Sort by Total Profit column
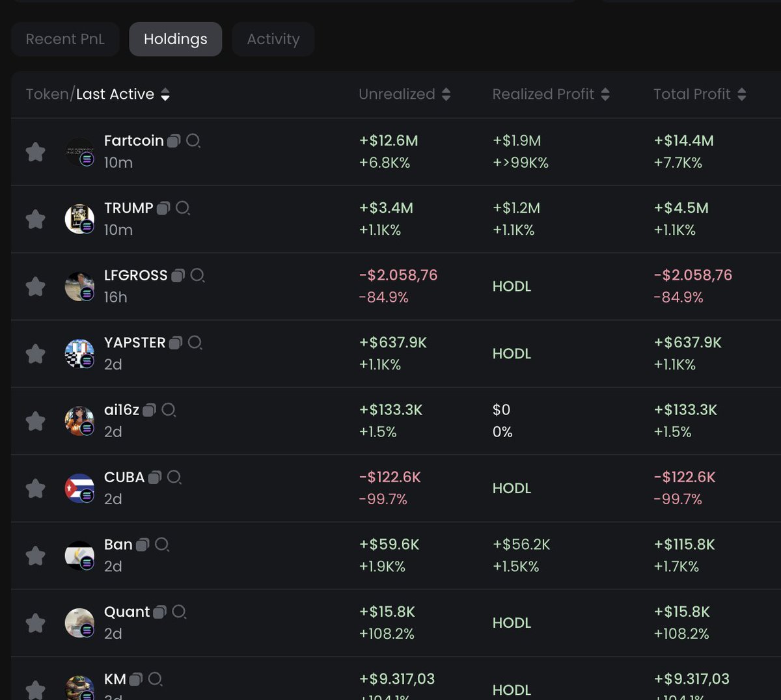781x700 pixels. tap(700, 94)
